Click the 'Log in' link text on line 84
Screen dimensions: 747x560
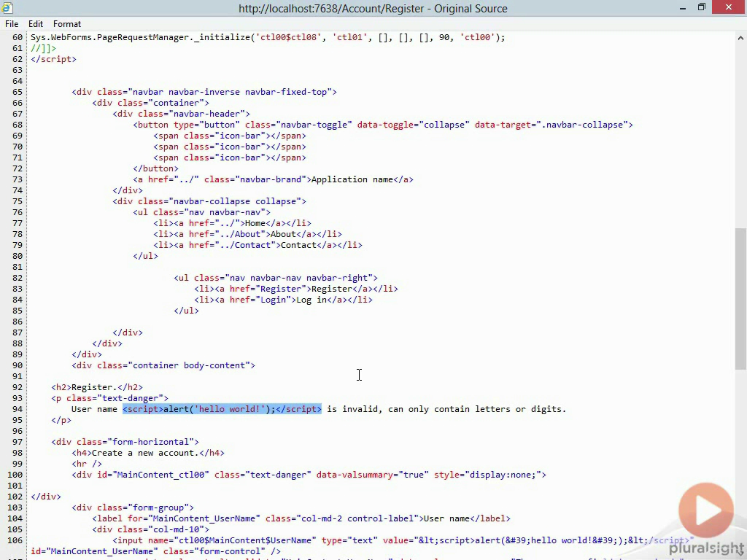[x=311, y=300]
